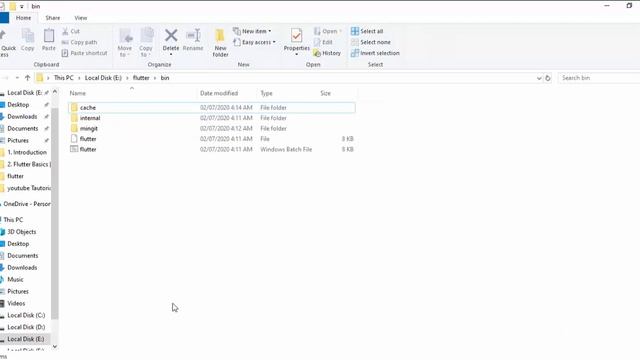Expand the Open button dropdown
Screen dimensions: 640x360
340,31
